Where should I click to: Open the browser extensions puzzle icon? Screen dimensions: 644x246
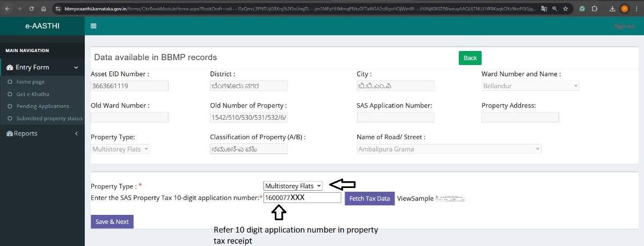tap(595, 9)
